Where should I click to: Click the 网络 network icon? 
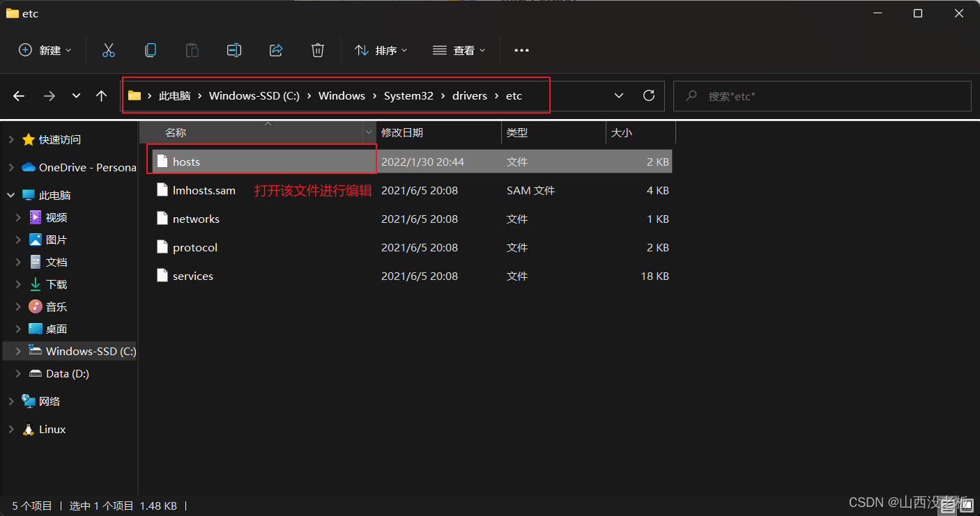29,401
